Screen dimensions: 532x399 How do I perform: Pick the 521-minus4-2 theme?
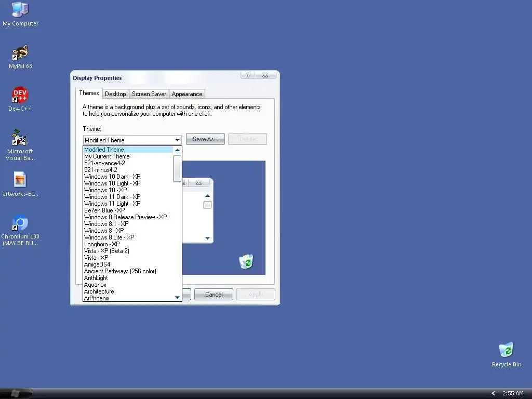[128, 170]
